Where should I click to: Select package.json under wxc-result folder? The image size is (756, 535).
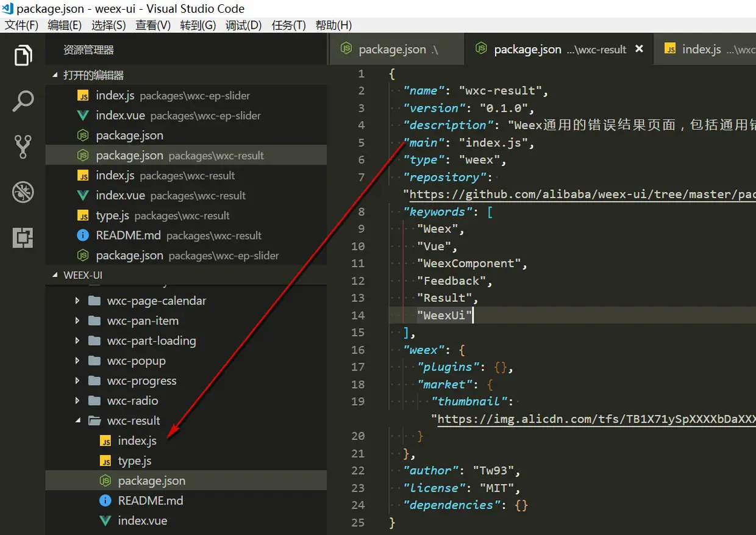(x=186, y=481)
